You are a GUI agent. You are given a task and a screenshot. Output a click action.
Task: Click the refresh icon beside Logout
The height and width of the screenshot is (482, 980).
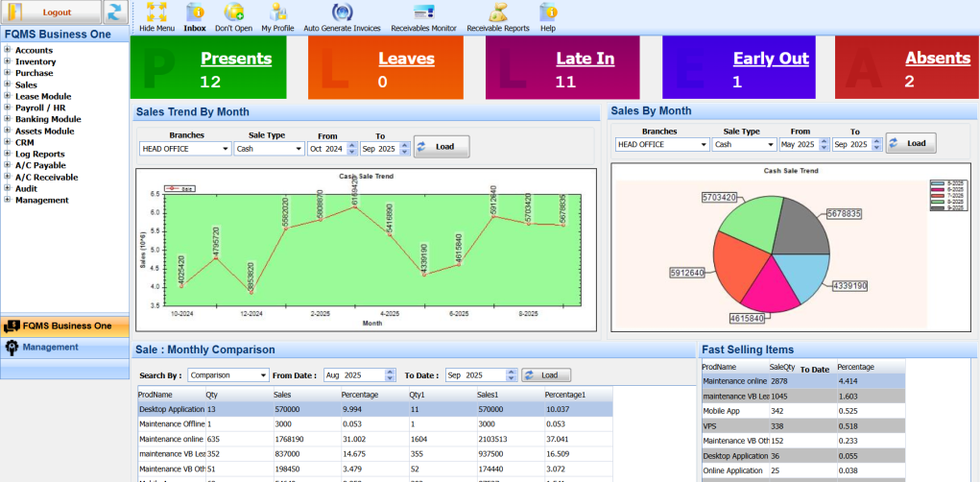click(115, 12)
